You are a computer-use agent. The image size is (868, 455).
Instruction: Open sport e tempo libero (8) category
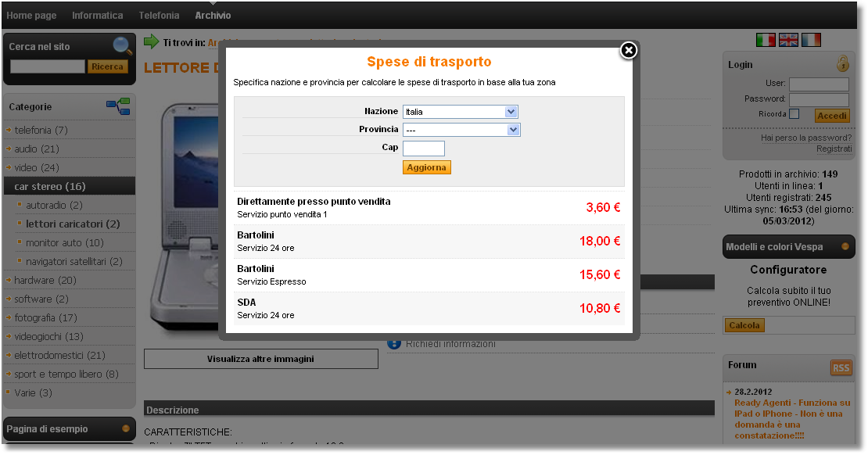click(x=66, y=374)
